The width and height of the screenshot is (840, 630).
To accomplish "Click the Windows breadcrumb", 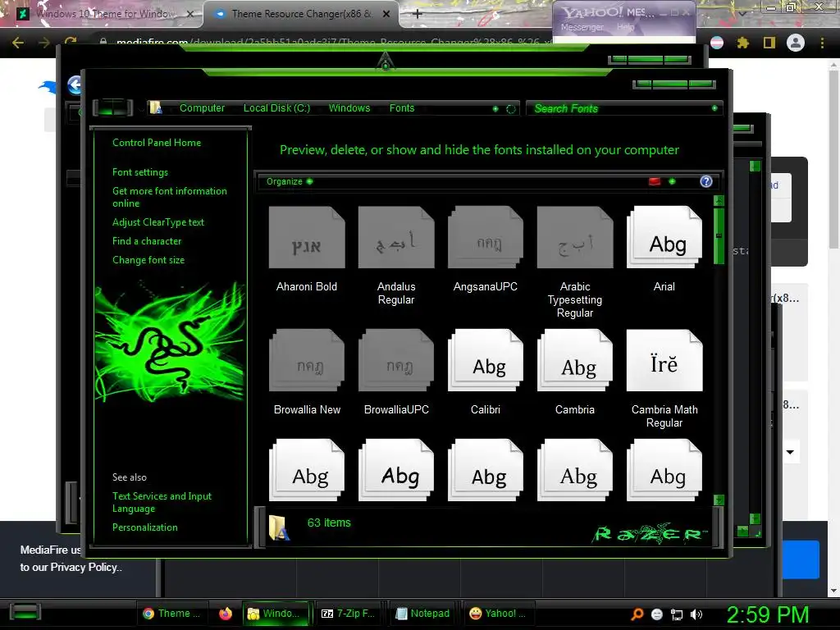I will coord(349,107).
